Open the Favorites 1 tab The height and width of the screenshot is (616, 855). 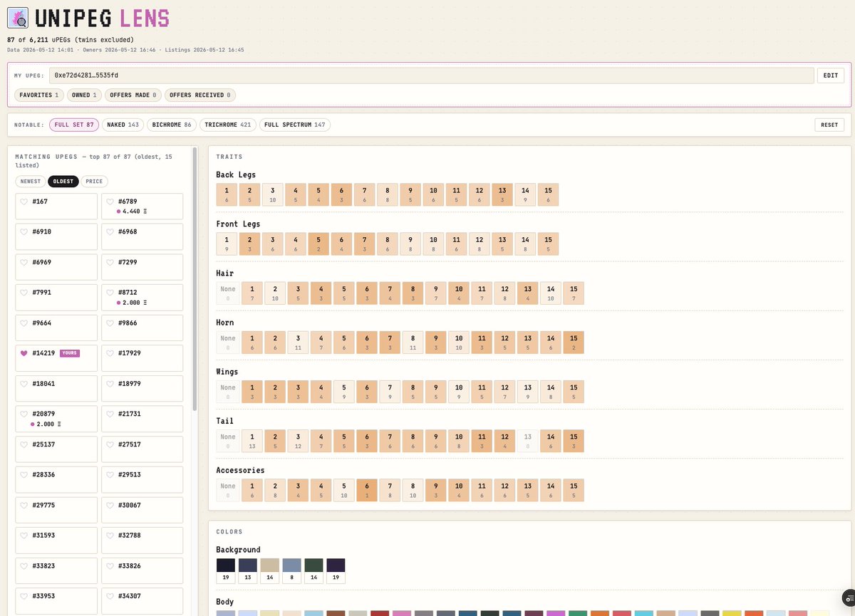39,95
